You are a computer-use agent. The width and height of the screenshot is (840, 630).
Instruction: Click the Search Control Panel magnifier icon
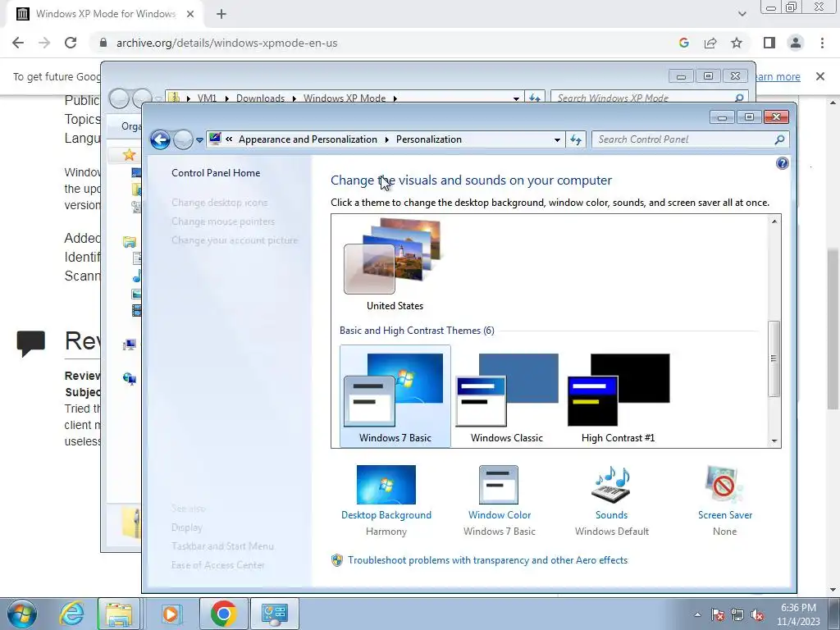[x=779, y=139]
